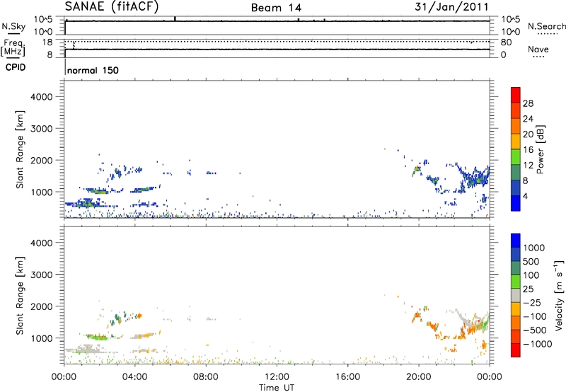Click the red bottom velocity swatch

(x=516, y=350)
